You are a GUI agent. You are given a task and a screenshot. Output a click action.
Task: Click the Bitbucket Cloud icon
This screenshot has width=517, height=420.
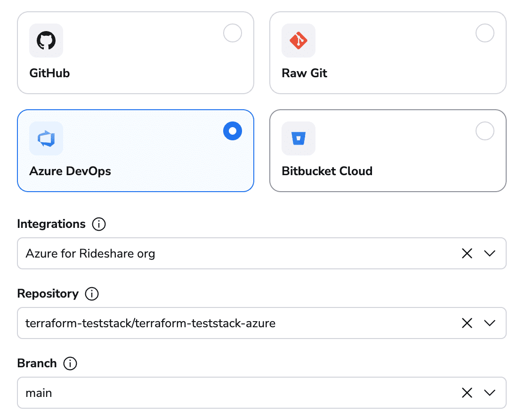point(299,138)
